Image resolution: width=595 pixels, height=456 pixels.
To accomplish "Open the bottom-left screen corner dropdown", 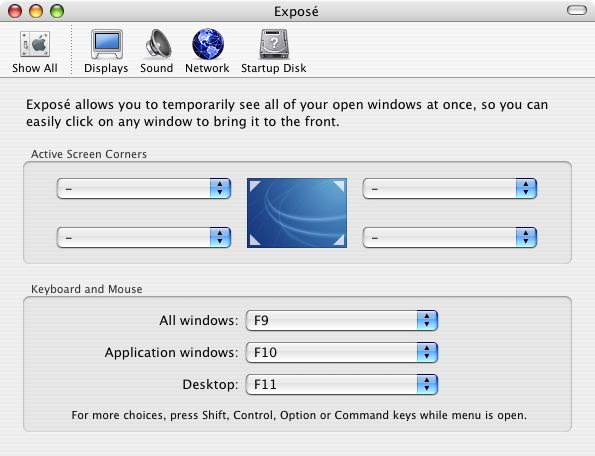I will click(144, 238).
